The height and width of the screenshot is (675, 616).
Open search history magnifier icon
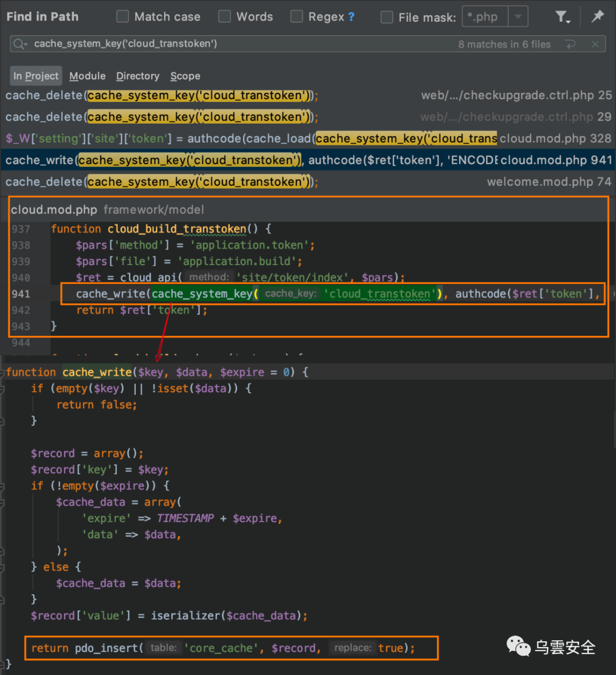[20, 44]
